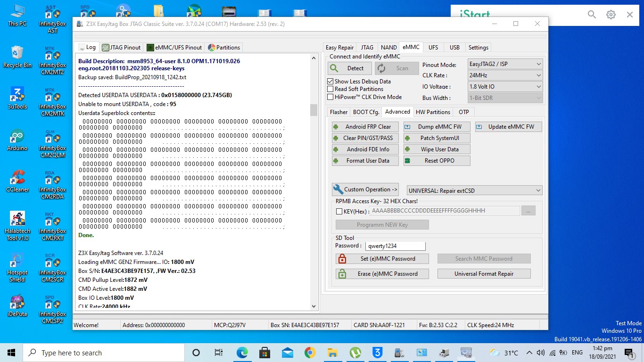Open Recycle Bin desktop icon
This screenshot has height=362, width=644.
17,57
